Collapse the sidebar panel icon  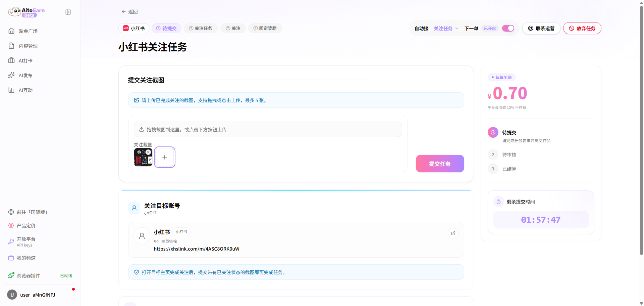coord(68,12)
